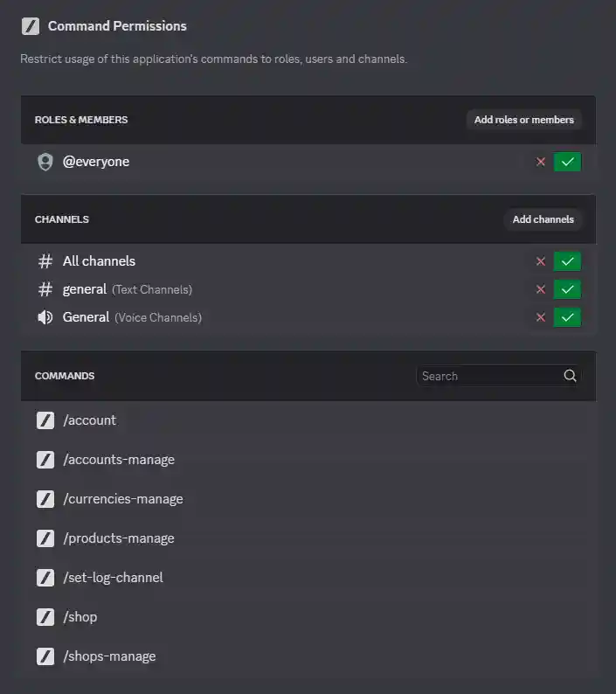Click the hashtag icon beside All channels

(45, 261)
